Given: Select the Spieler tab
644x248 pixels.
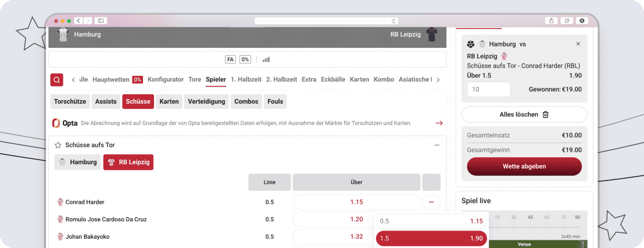Looking at the screenshot, I should (x=216, y=79).
